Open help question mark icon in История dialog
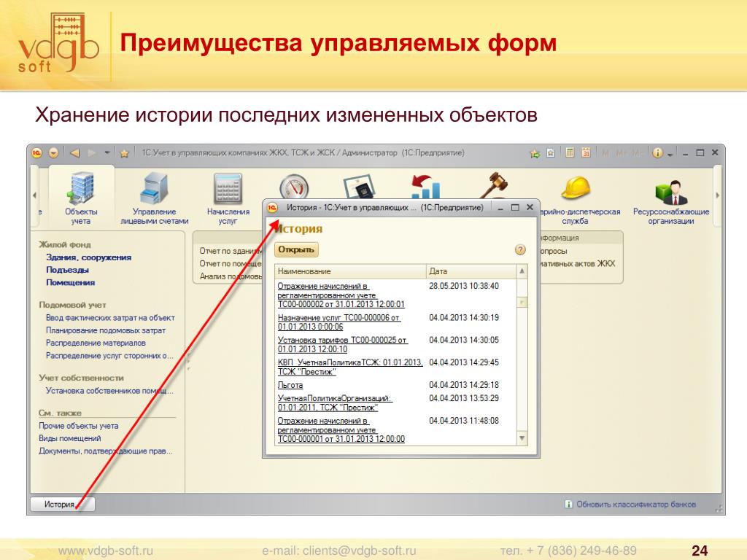This screenshot has width=747, height=560. [x=520, y=249]
